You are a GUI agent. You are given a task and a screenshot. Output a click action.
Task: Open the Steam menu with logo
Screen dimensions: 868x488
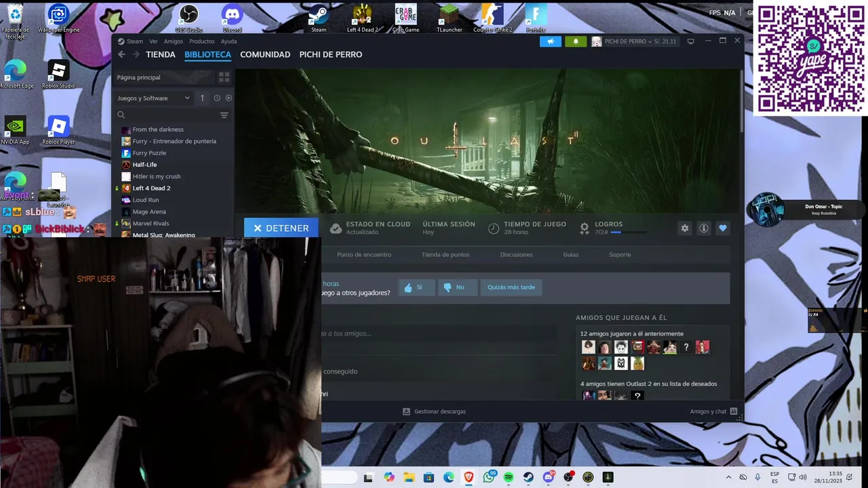click(x=130, y=41)
